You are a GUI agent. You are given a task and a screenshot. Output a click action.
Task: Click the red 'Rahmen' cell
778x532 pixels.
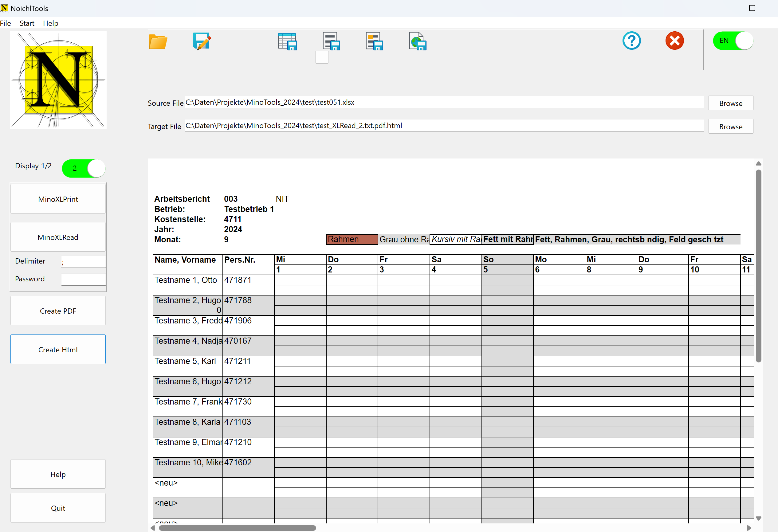pos(352,239)
